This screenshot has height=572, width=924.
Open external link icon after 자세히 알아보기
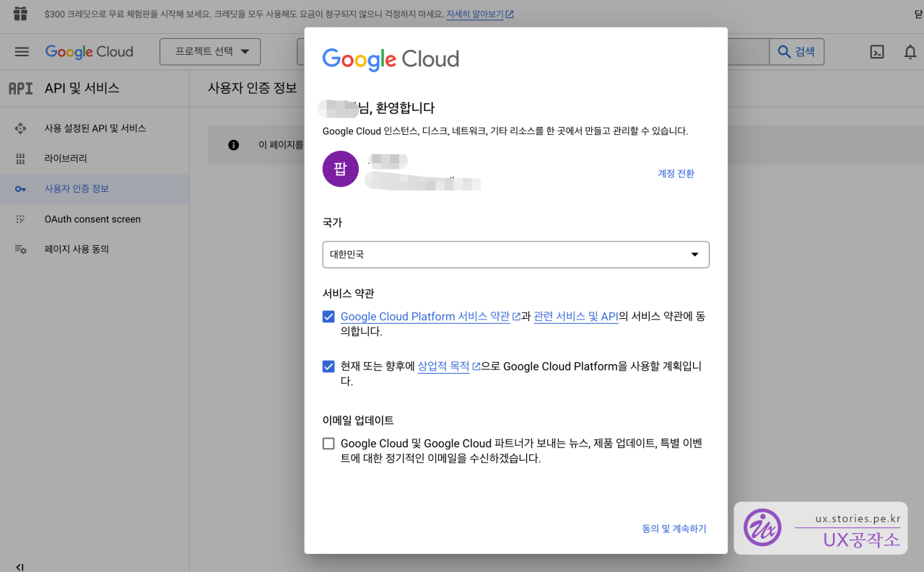click(510, 14)
